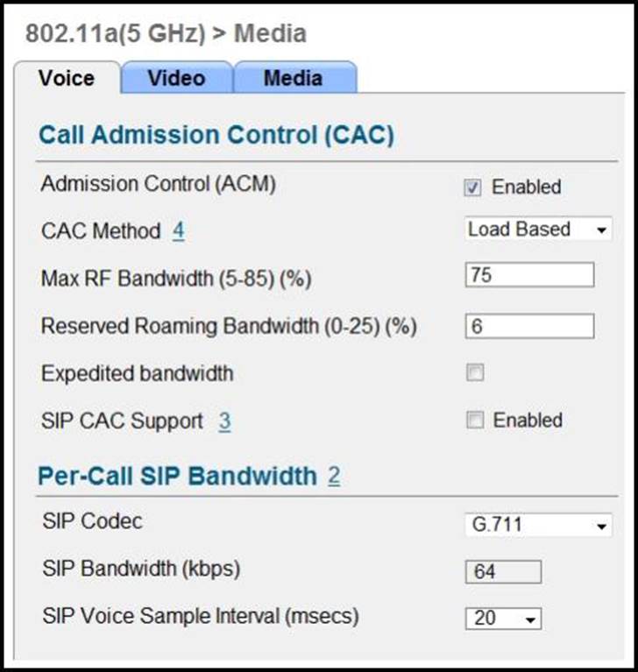
Task: Open SIP Voice Sample Interval dropdown
Action: pos(503,619)
